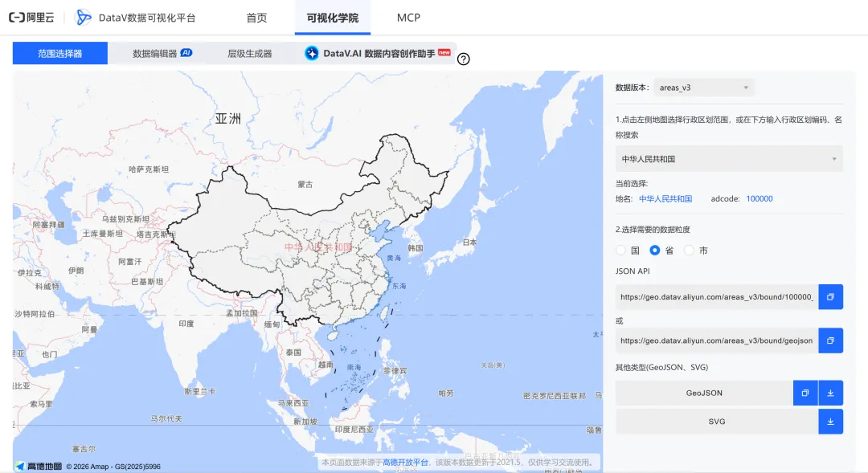Switch to 层级生成器 tab
This screenshot has height=473, width=868.
[250, 53]
